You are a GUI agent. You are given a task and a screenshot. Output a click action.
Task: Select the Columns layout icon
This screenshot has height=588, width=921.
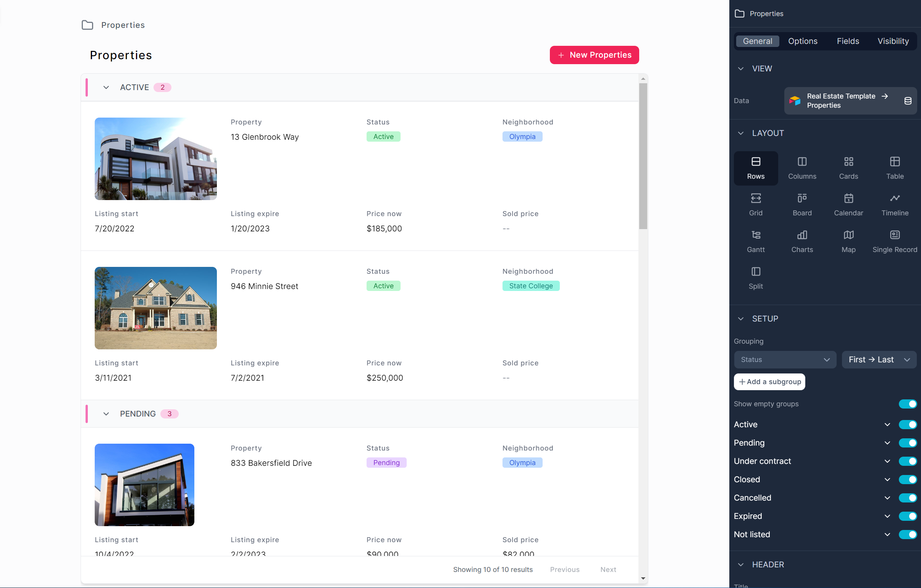[801, 168]
